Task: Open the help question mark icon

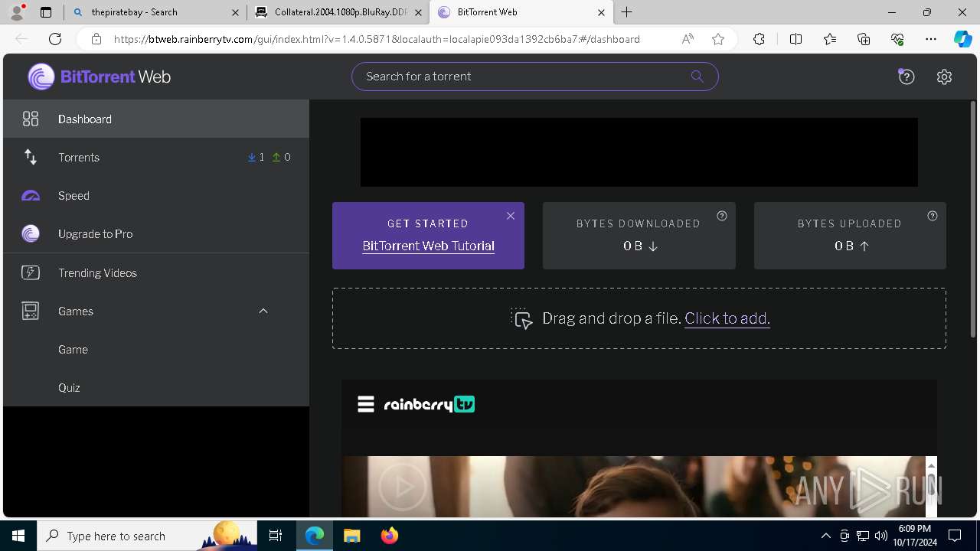Action: [x=906, y=77]
